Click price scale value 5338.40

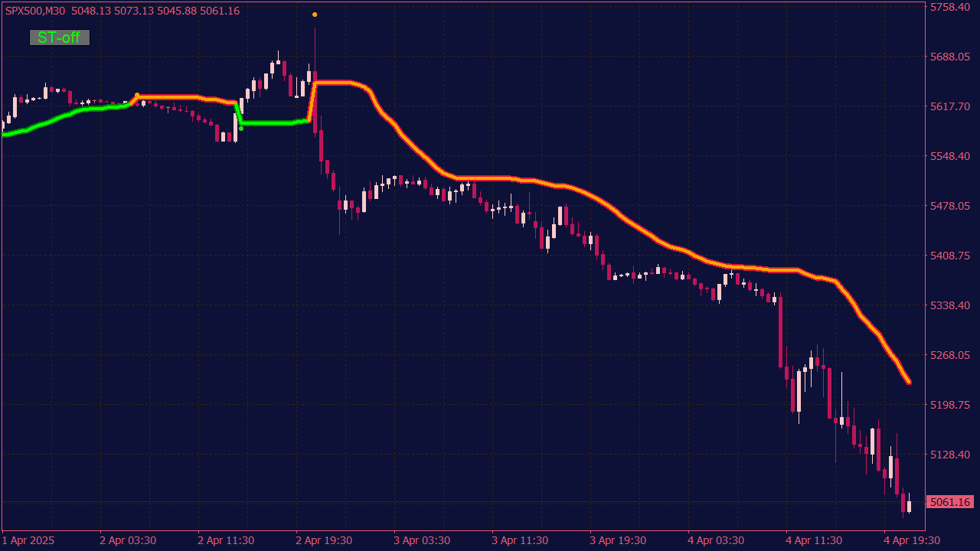click(x=950, y=305)
